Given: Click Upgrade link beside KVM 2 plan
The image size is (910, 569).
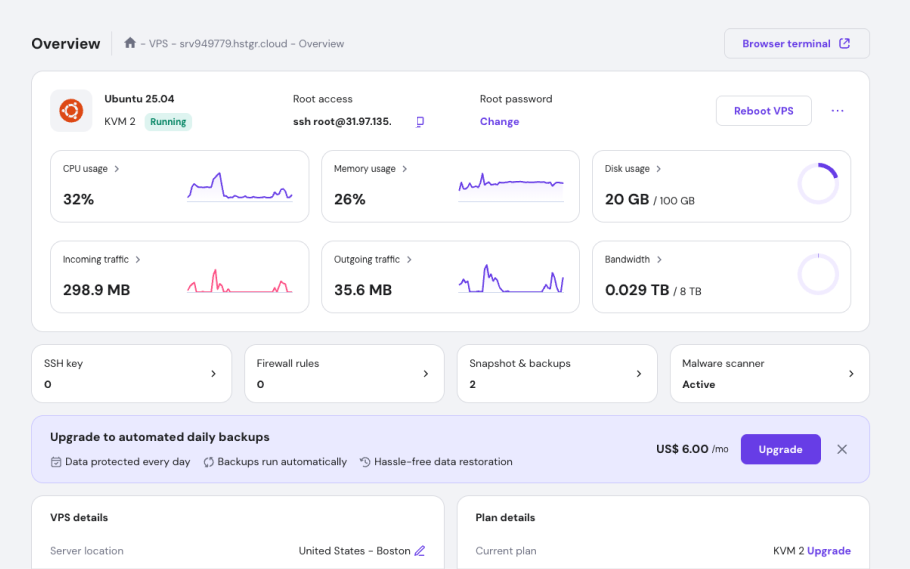Looking at the screenshot, I should click(x=829, y=551).
